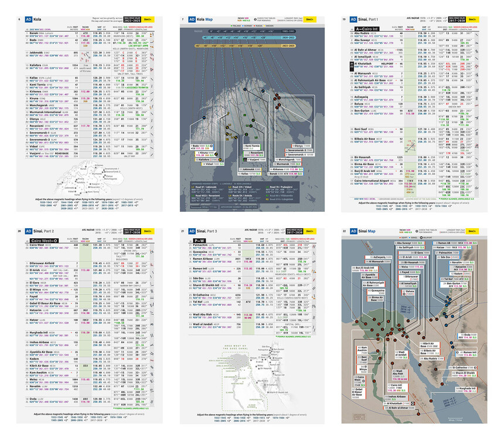The height and width of the screenshot is (440, 504).
Task: Click the 'Abu Suwayr' label on Sinai Map
Action: 408,243
